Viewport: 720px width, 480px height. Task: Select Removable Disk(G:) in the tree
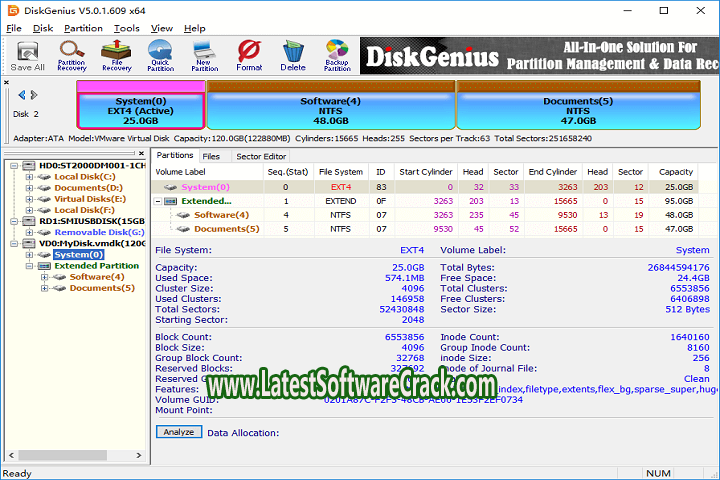[x=99, y=232]
